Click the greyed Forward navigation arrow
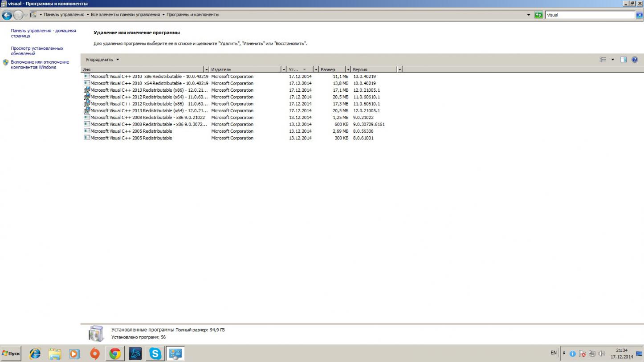 click(x=18, y=15)
